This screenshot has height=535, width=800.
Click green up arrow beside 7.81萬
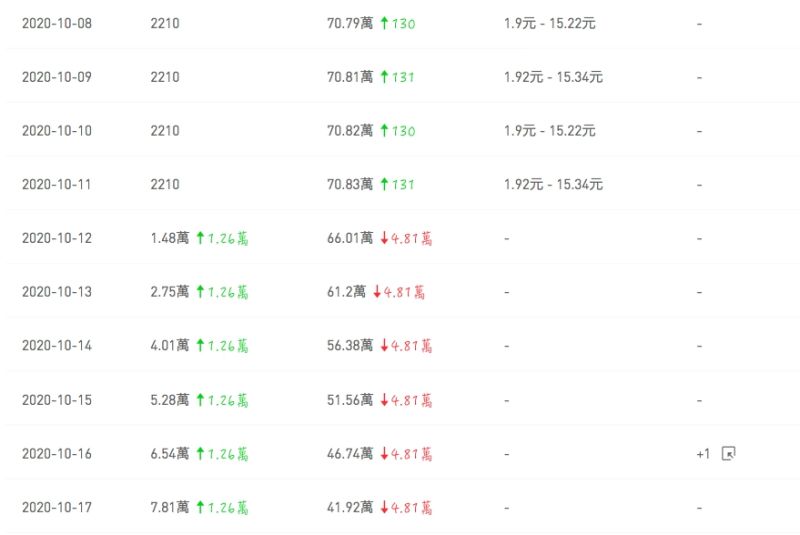click(x=200, y=507)
